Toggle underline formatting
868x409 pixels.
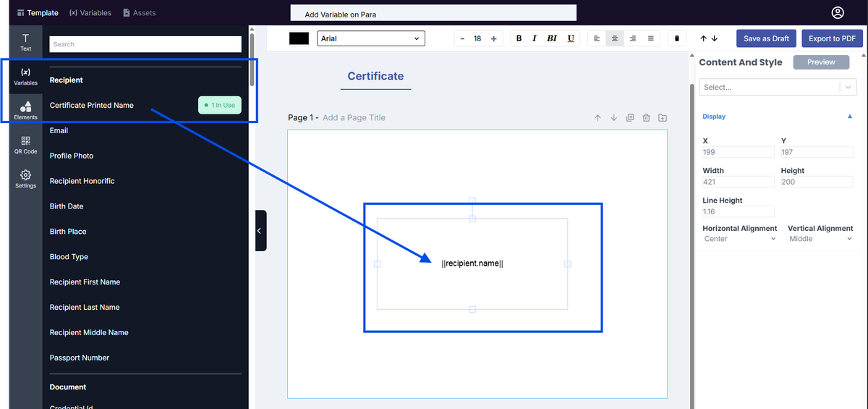(x=571, y=38)
